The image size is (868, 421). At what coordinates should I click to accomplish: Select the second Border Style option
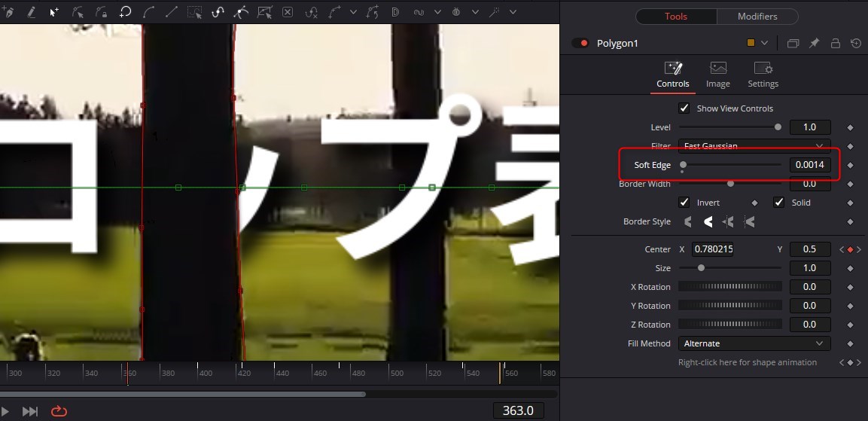pyautogui.click(x=708, y=221)
